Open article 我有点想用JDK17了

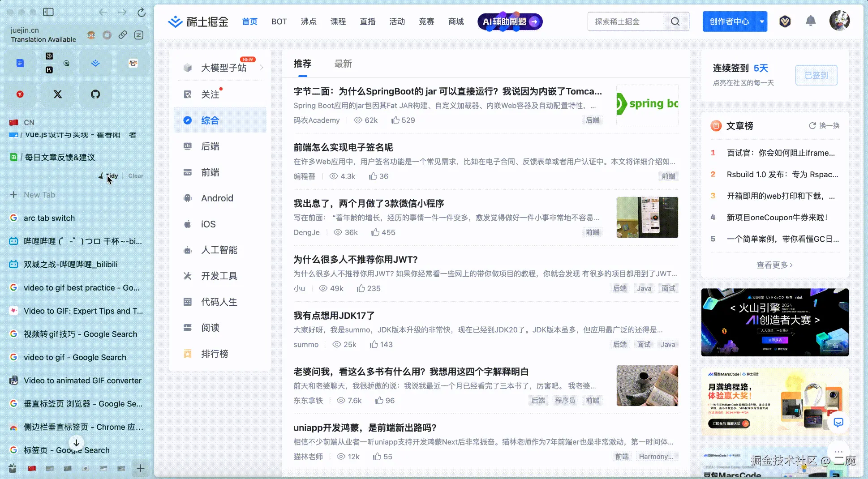[334, 316]
